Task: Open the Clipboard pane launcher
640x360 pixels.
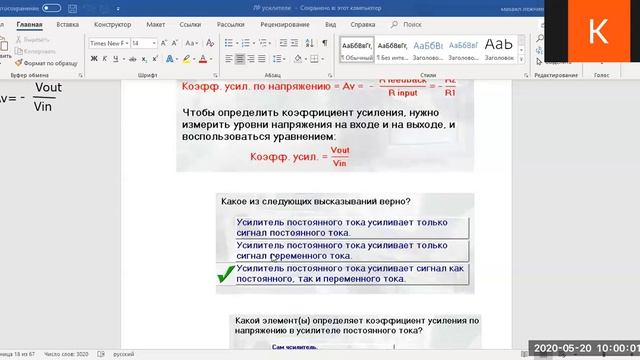Action: pos(80,76)
